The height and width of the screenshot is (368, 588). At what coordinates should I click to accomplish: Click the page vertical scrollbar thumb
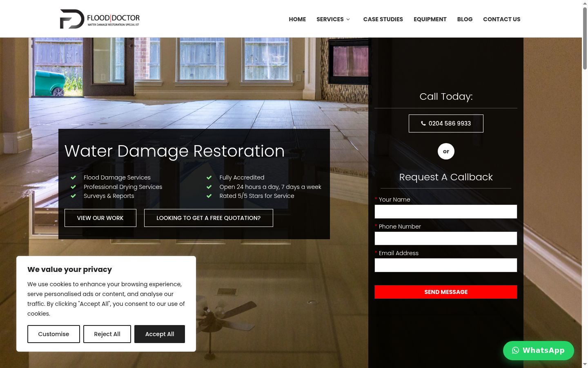(x=585, y=39)
